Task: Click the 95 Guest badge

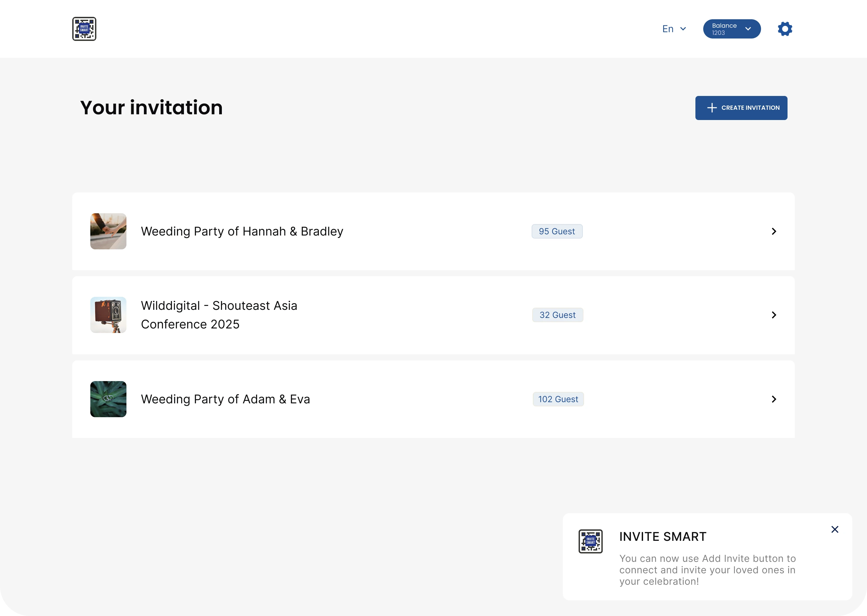Action: (x=557, y=231)
